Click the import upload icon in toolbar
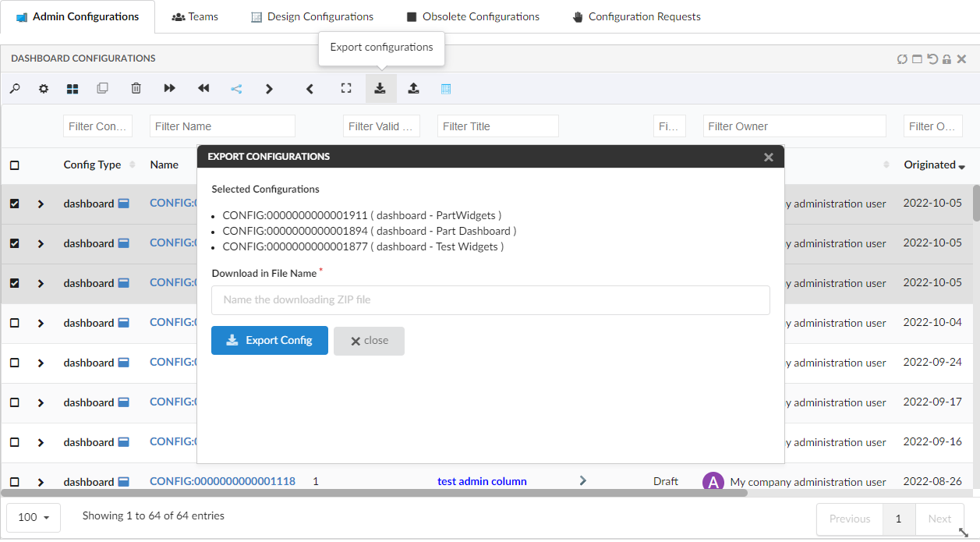Image resolution: width=980 pixels, height=542 pixels. click(x=414, y=89)
